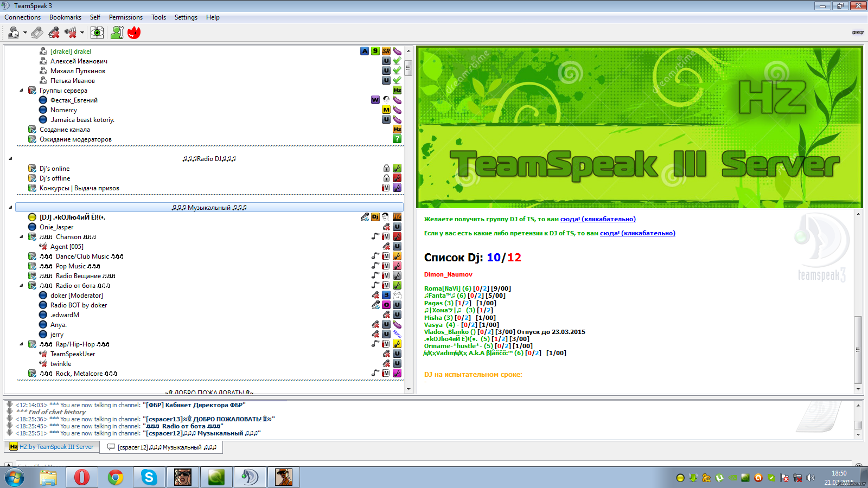This screenshot has height=488, width=868.
Task: Switch to HZ.by TeamSpeak III Server chat tab
Action: click(52, 447)
